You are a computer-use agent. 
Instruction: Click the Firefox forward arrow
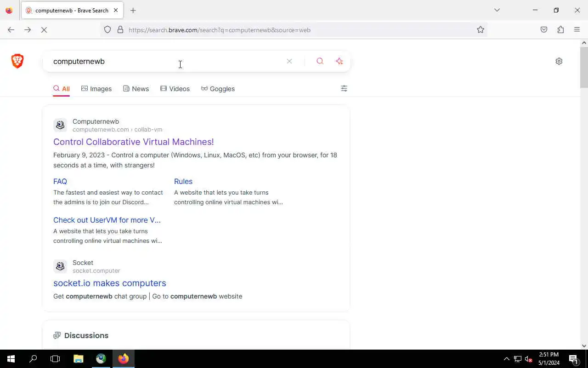pyautogui.click(x=28, y=30)
